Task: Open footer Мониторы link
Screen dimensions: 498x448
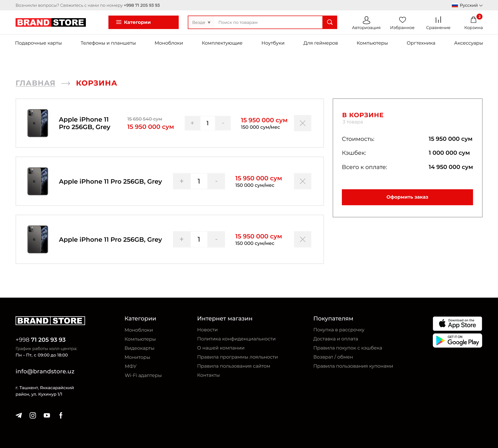Action: point(137,357)
